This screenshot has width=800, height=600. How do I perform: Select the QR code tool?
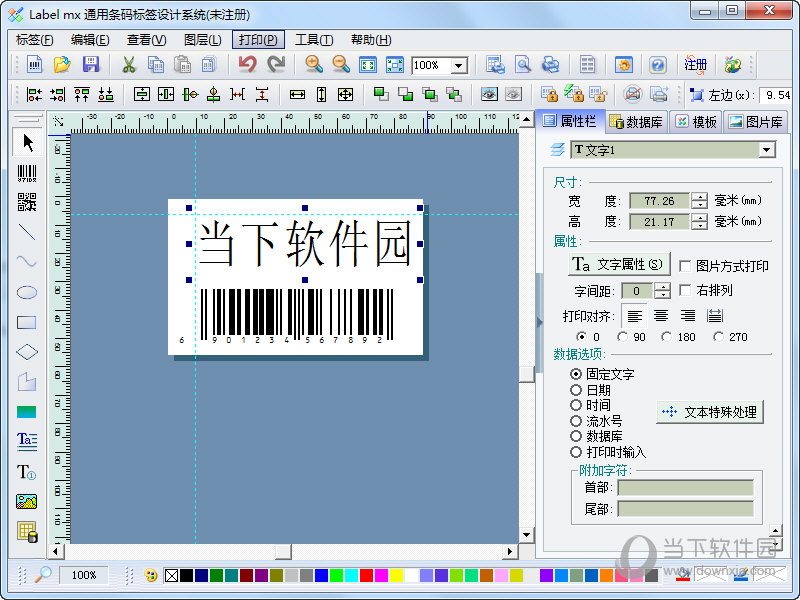pos(27,202)
